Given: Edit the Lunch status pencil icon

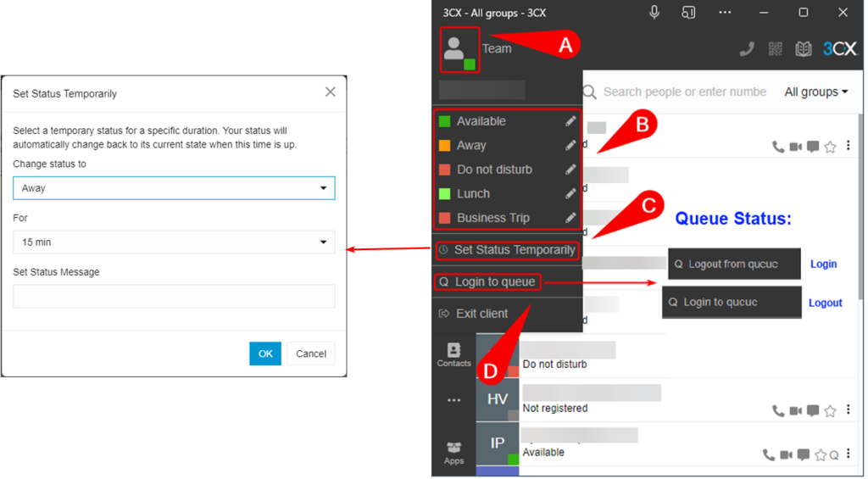Looking at the screenshot, I should tap(570, 194).
